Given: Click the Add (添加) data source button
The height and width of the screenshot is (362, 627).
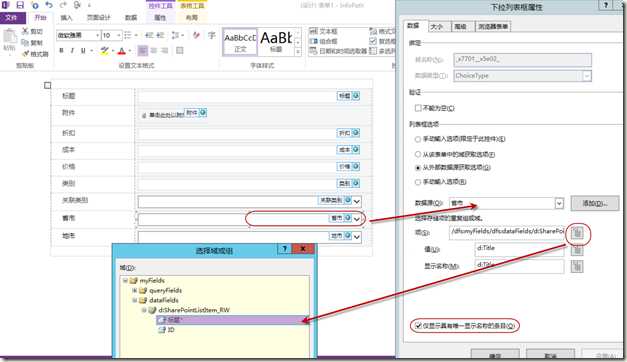Looking at the screenshot, I should click(x=594, y=204).
